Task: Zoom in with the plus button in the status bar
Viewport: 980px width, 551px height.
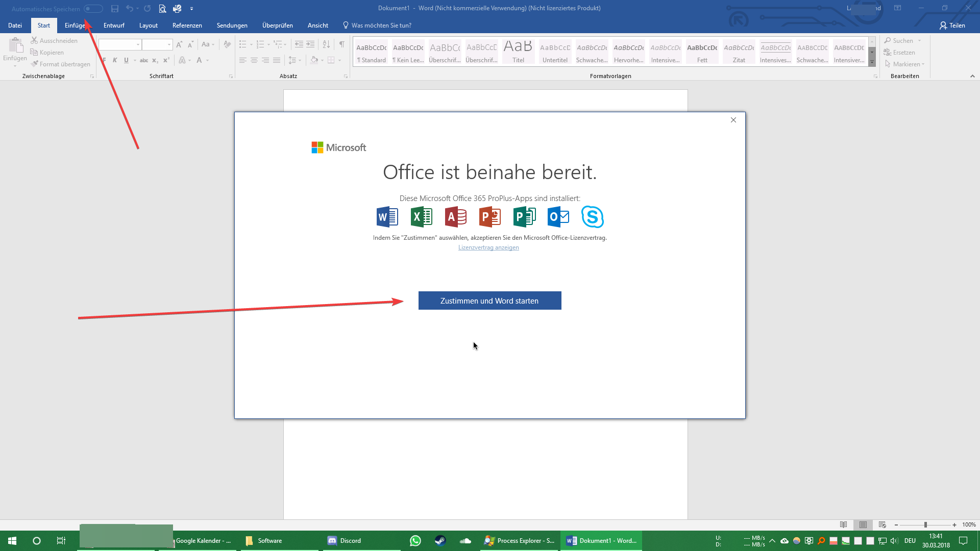Action: tap(954, 524)
